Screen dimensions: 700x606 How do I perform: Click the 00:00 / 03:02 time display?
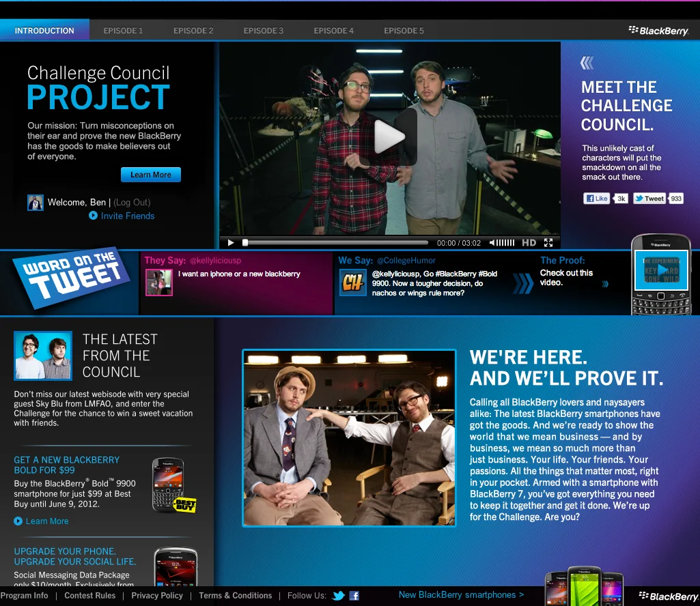(x=459, y=243)
